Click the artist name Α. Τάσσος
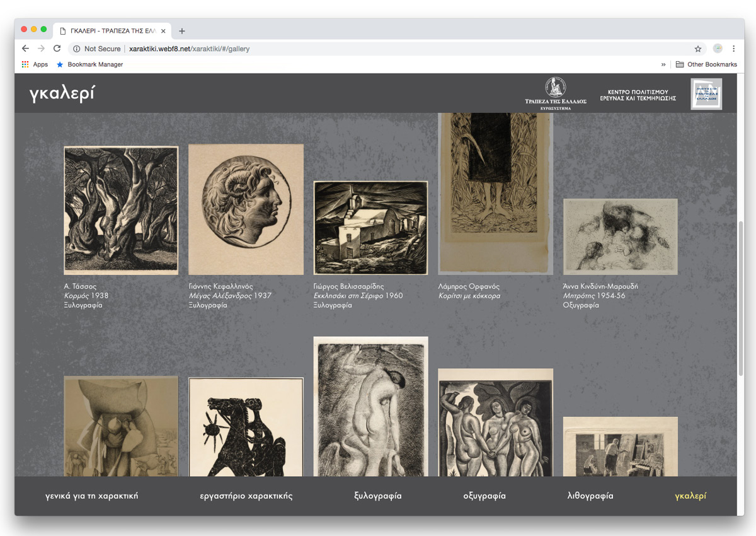This screenshot has height=536, width=756. pos(81,286)
